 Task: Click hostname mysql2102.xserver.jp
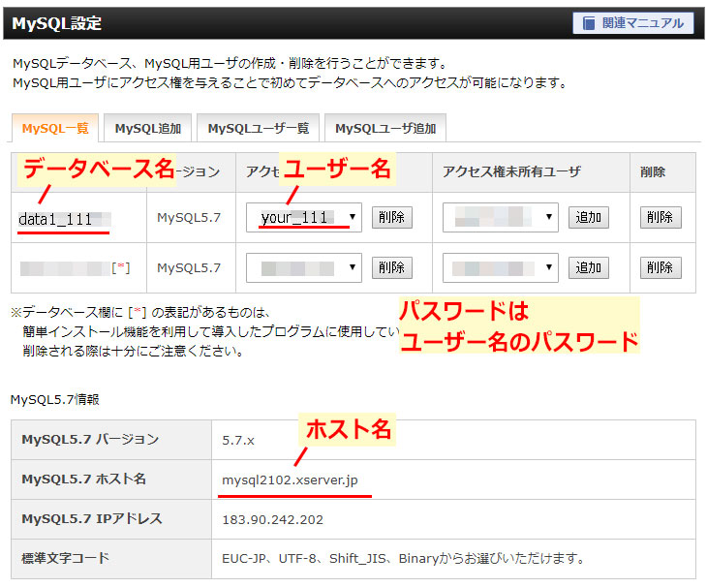coord(290,480)
